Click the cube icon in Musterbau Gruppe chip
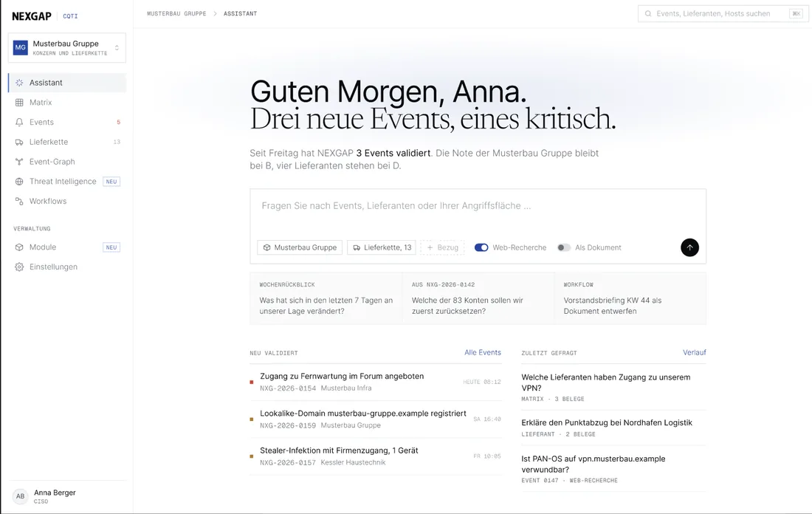Screen dimensions: 812x514 coord(267,247)
